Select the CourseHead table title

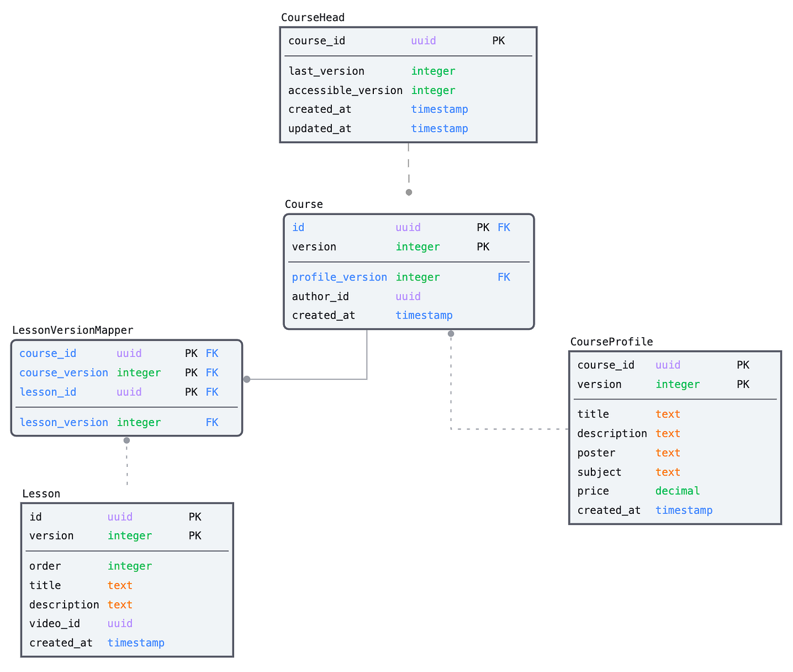[x=313, y=17]
